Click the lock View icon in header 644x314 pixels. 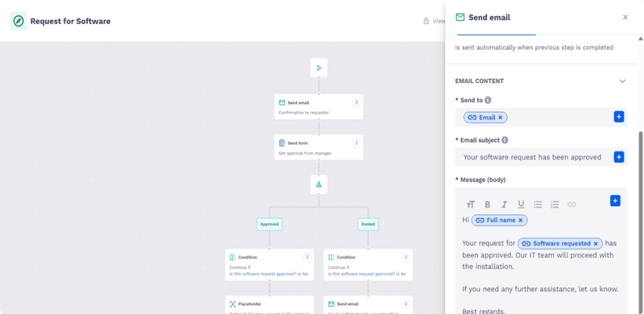point(427,21)
